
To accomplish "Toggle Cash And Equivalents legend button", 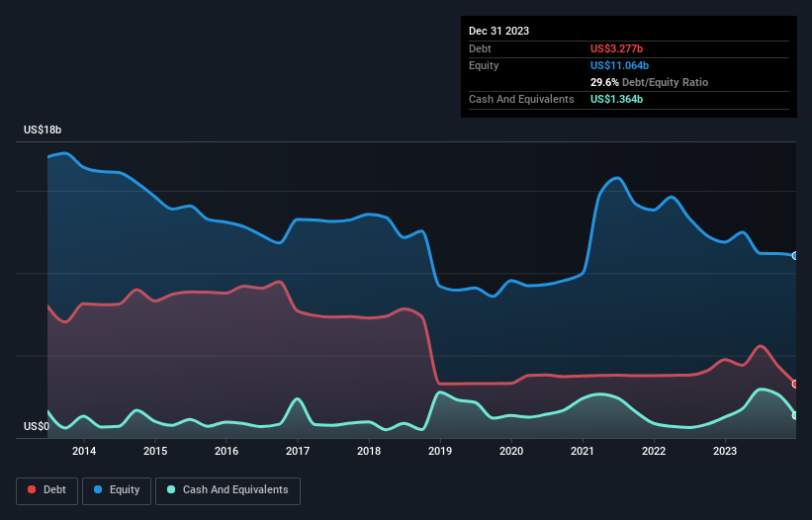I will coord(227,490).
